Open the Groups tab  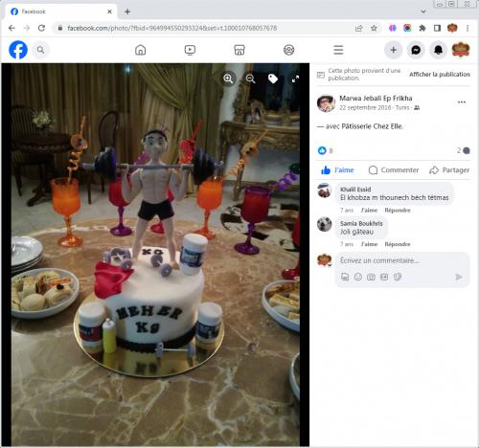(289, 50)
